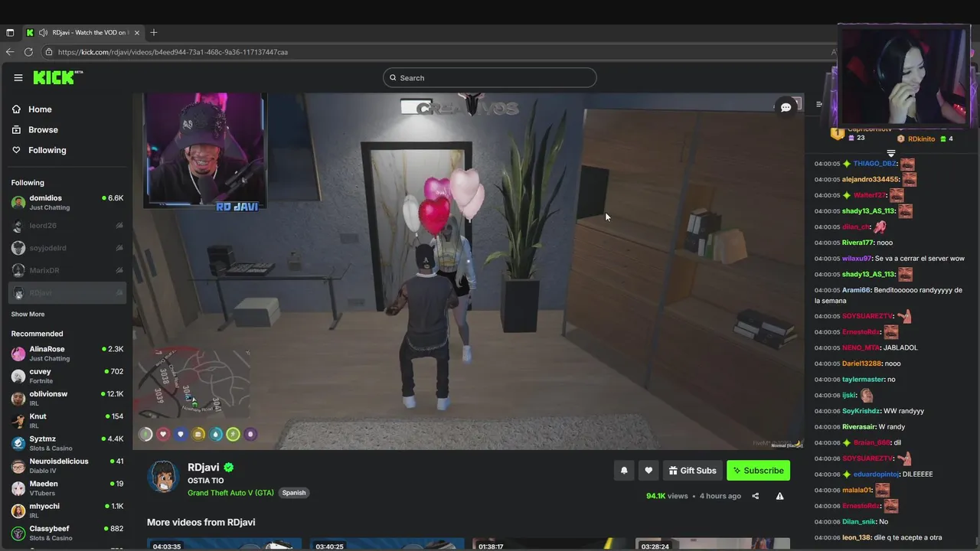The image size is (980, 551).
Task: Click the KICK logo
Action: tap(57, 77)
